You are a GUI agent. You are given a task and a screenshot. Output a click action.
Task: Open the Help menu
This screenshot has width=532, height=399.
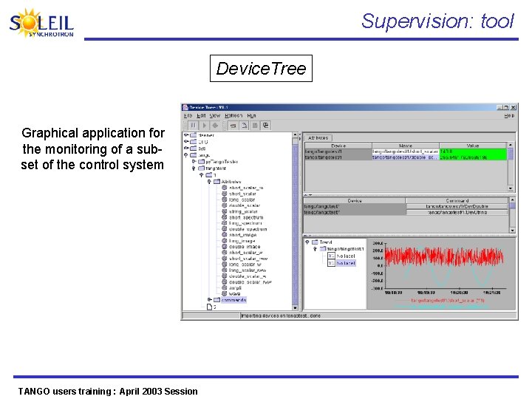click(509, 116)
